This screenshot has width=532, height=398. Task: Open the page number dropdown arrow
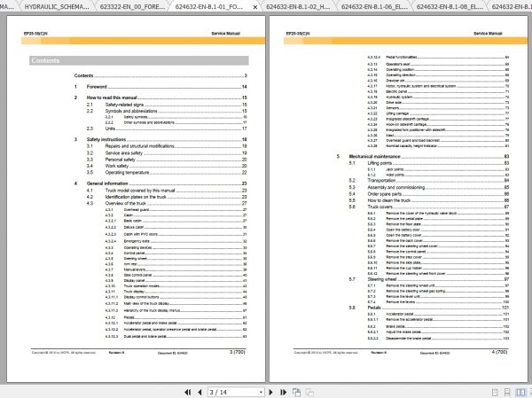(x=261, y=392)
